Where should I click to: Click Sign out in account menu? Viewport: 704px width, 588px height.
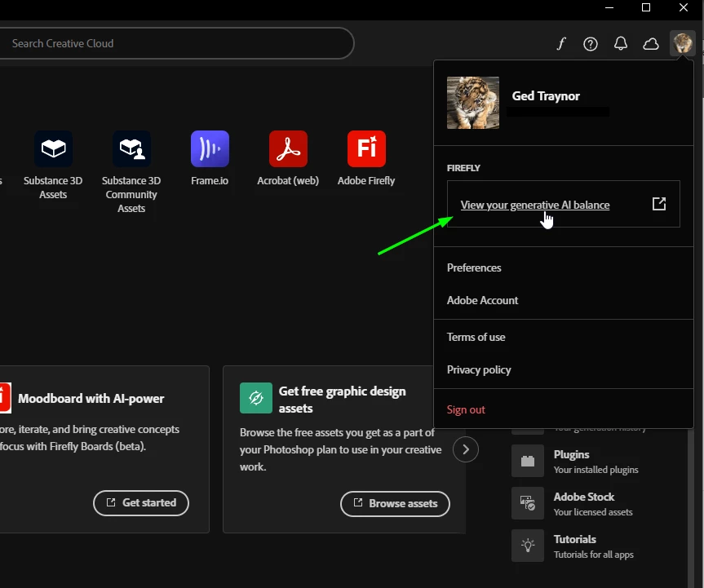466,409
